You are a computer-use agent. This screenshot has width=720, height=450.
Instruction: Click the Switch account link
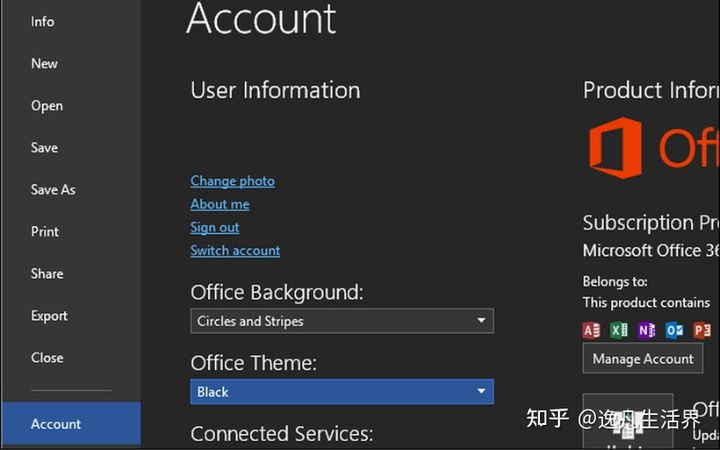click(x=235, y=250)
